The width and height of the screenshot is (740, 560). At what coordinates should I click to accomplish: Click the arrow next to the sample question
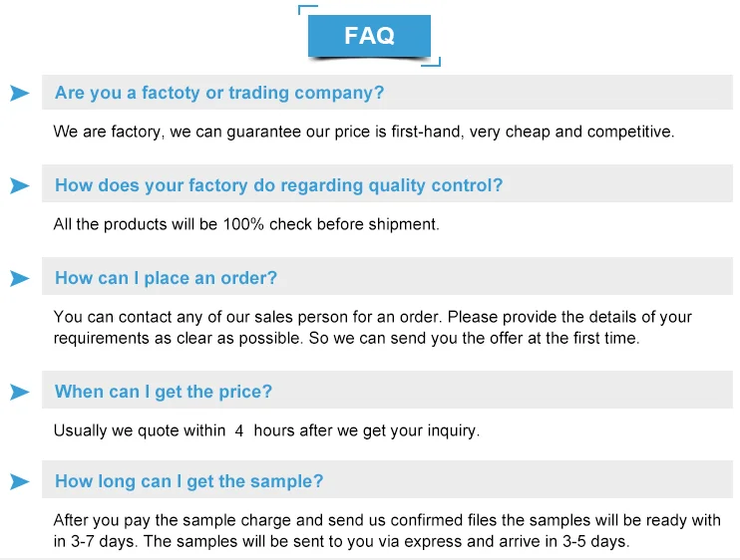click(x=20, y=482)
